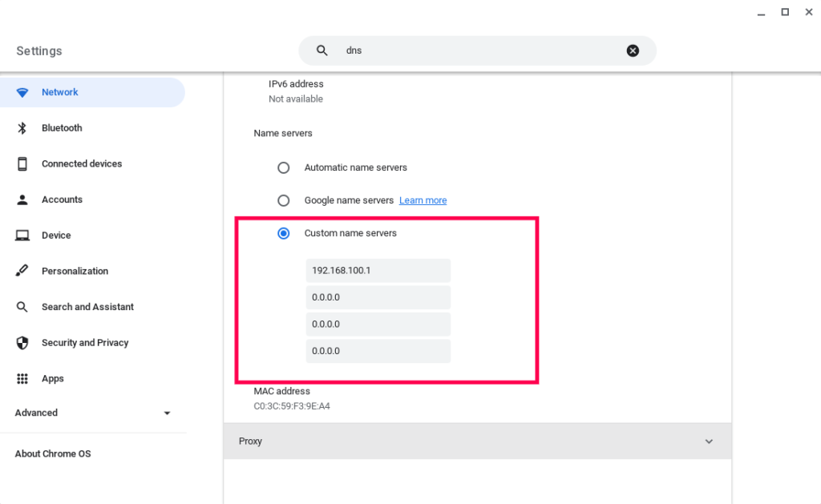Click the MAC address value C0:3C:59:F3:9E:A4
Image resolution: width=821 pixels, height=504 pixels.
292,406
